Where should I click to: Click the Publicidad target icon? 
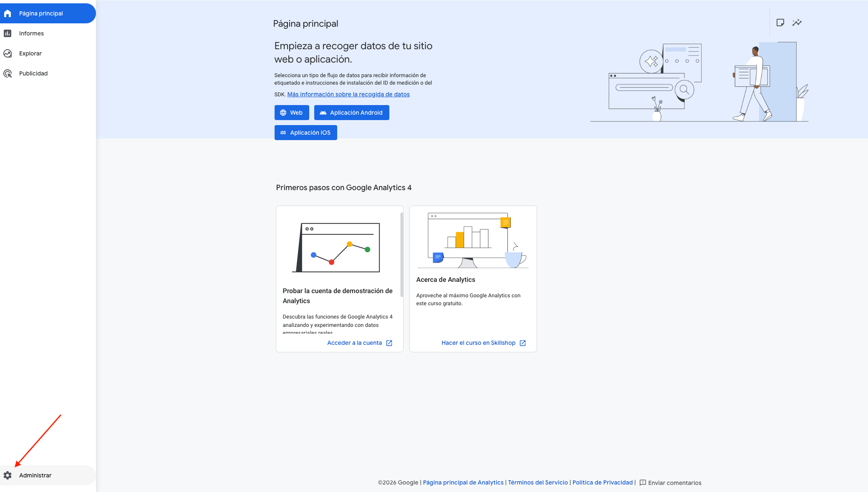coord(8,73)
